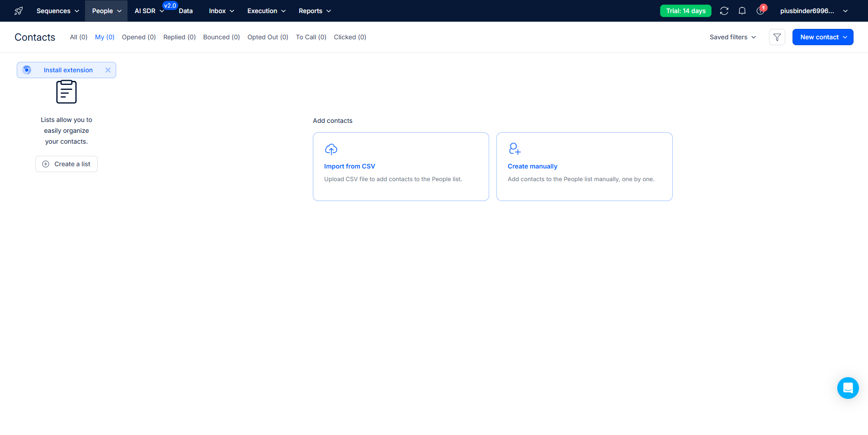This screenshot has height=435, width=868.
Task: Open the chat support widget
Action: pyautogui.click(x=848, y=388)
